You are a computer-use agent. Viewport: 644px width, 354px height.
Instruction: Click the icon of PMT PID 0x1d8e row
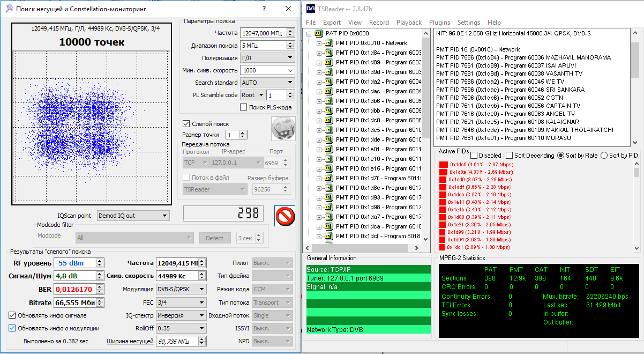329,188
